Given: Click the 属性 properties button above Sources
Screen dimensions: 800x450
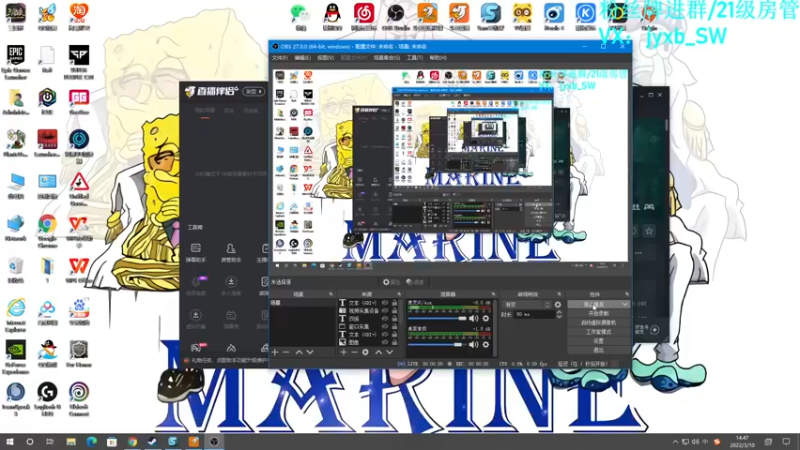Looking at the screenshot, I should click(x=391, y=282).
